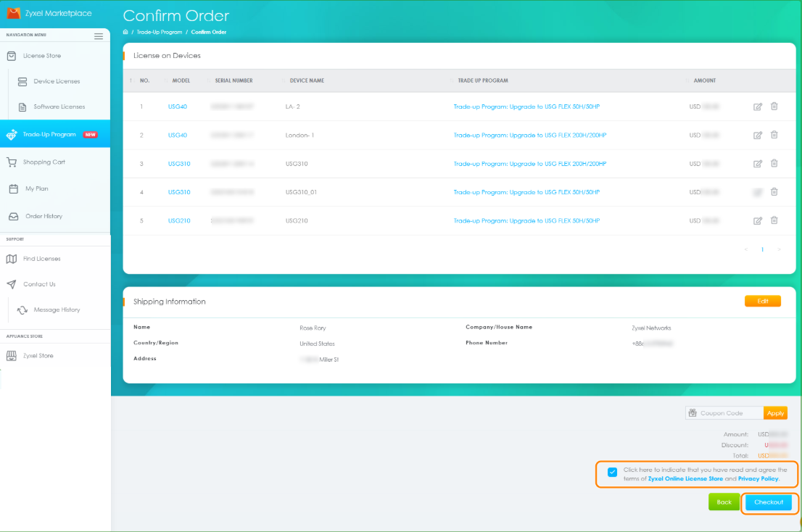Viewport: 802px width, 532px height.
Task: Open USG310 model link for USG310_01
Action: (x=179, y=192)
